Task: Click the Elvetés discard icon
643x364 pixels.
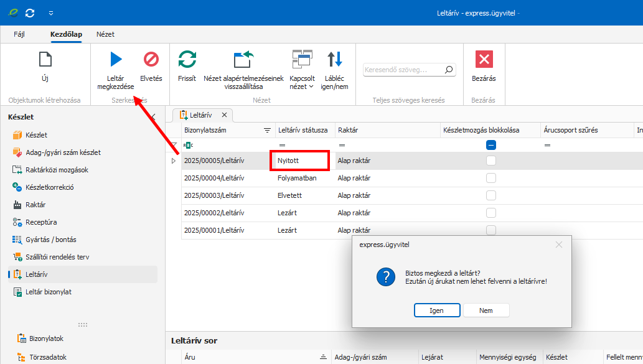Action: (151, 60)
